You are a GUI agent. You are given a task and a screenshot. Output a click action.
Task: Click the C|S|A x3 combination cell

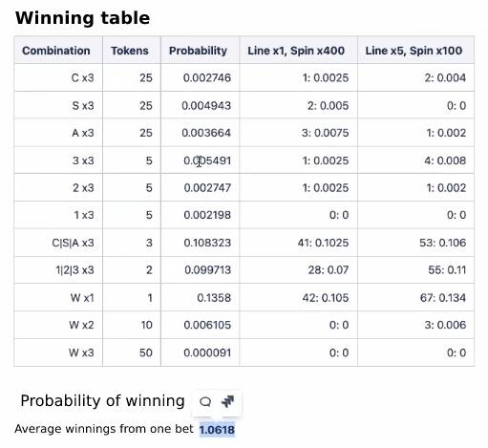58,243
